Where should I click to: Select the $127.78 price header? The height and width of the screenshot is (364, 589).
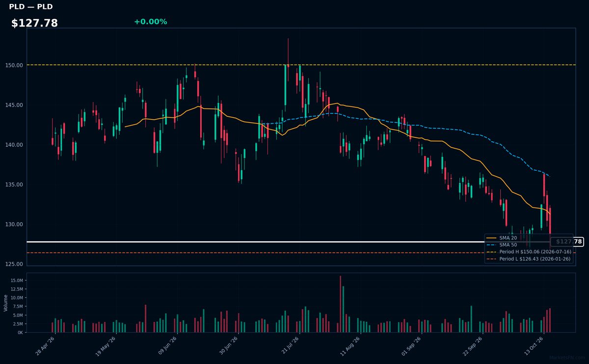click(x=34, y=23)
